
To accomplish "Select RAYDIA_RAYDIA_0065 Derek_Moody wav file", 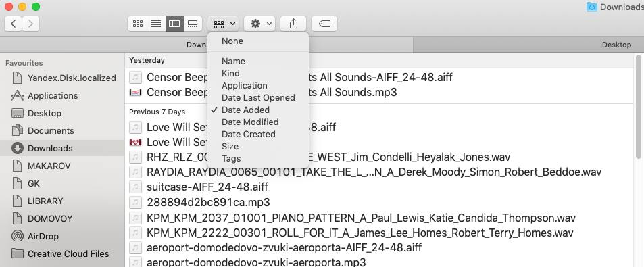I will (x=374, y=172).
